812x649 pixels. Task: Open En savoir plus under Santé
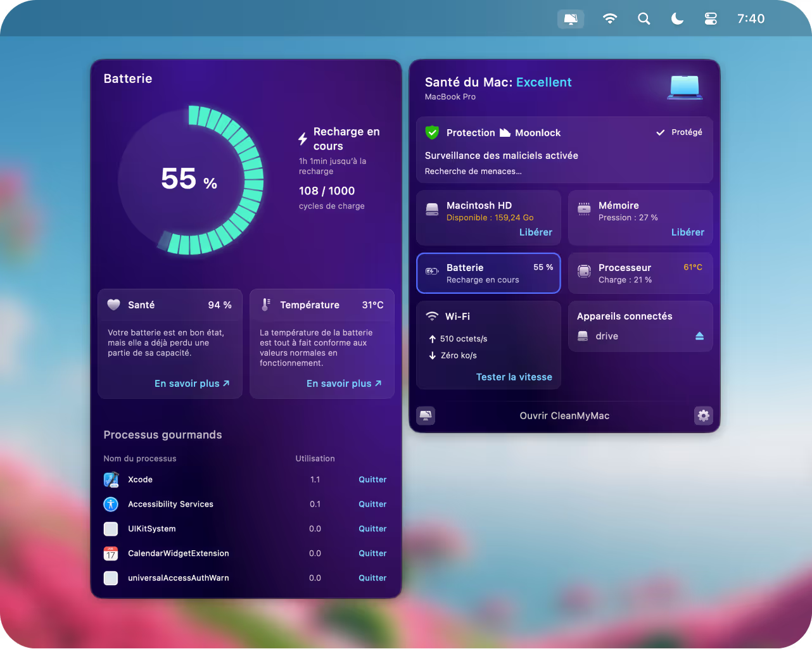[192, 384]
